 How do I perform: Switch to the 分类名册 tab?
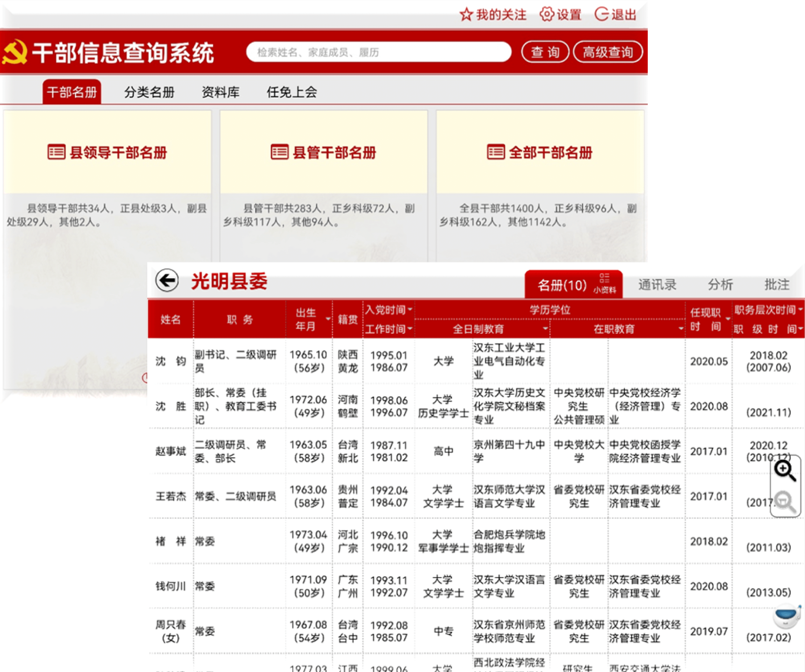click(x=149, y=92)
